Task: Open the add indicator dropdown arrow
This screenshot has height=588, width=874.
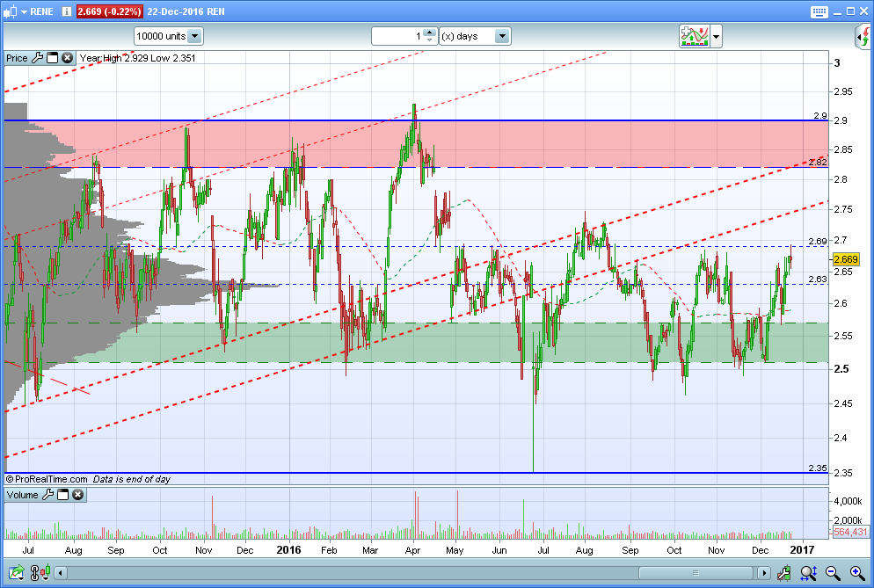Action: (717, 37)
